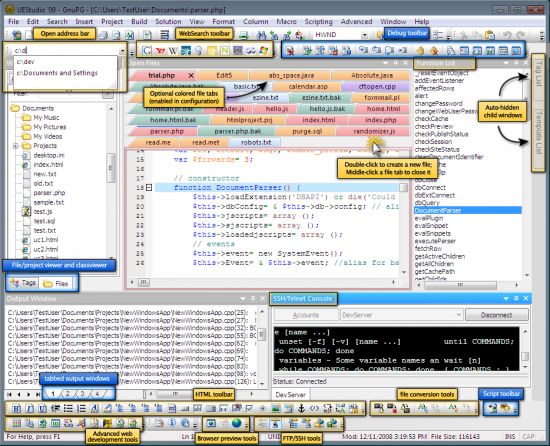Click the Print icon in main toolbar

[x=103, y=35]
